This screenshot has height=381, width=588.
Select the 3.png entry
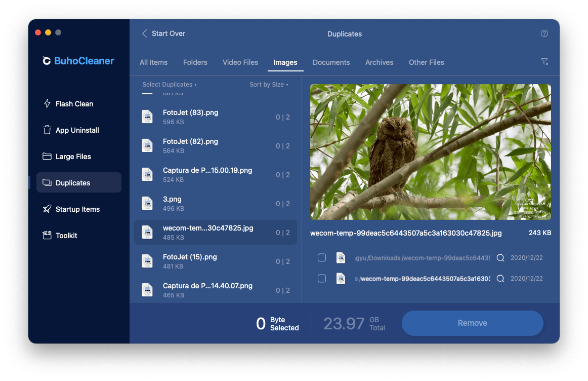point(216,204)
